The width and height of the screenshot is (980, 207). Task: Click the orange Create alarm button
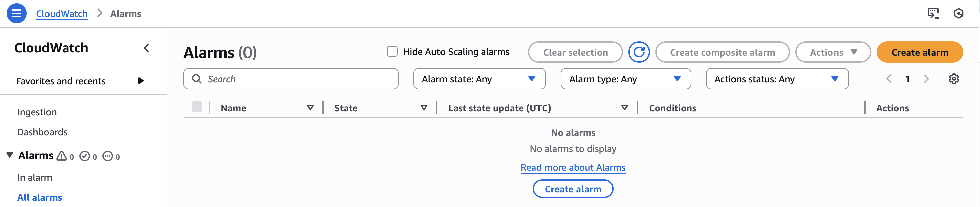click(919, 52)
